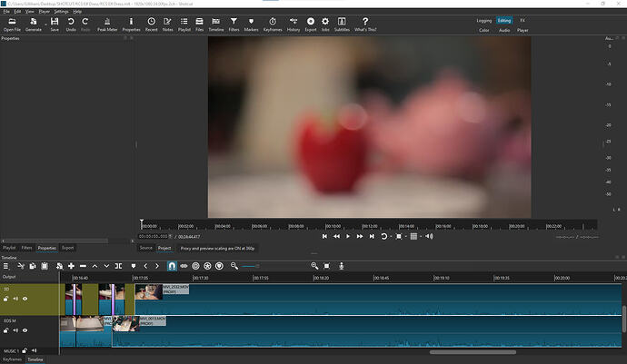Image resolution: width=627 pixels, height=364 pixels.
Task: Save the project with Save icon
Action: point(55,25)
